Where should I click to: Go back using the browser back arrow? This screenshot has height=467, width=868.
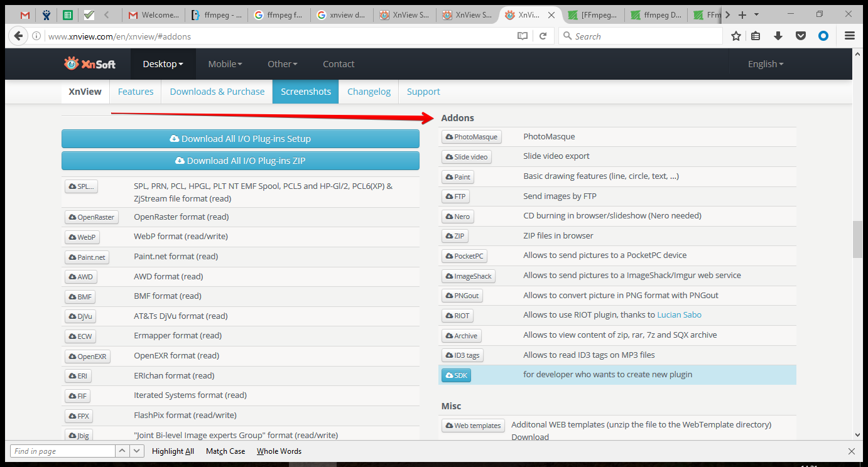(19, 36)
